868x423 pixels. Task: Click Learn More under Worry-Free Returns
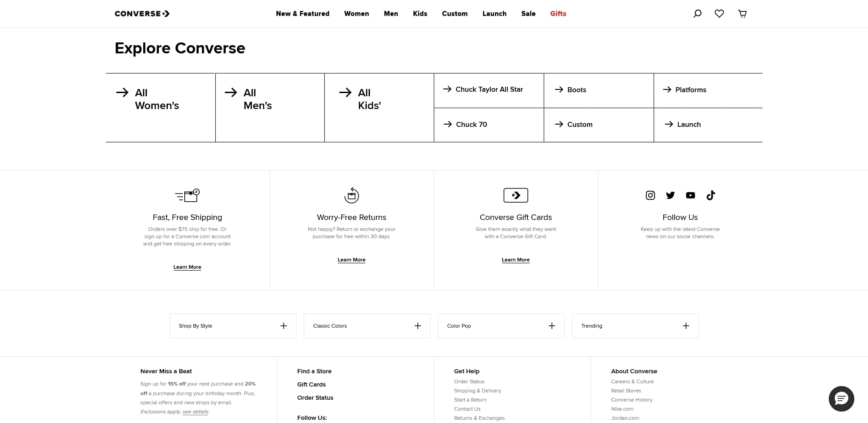pyautogui.click(x=352, y=260)
